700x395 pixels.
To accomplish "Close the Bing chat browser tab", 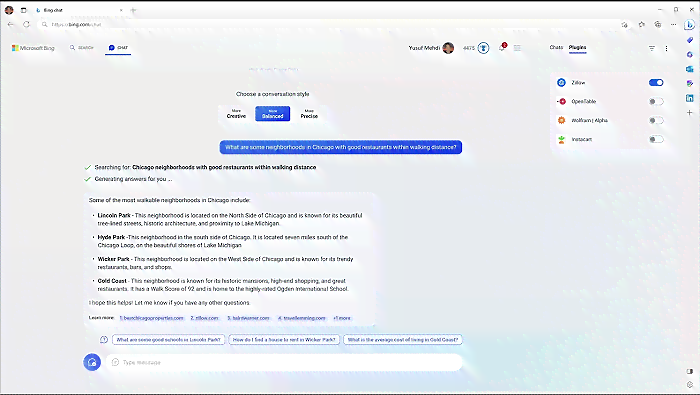I will [x=121, y=10].
